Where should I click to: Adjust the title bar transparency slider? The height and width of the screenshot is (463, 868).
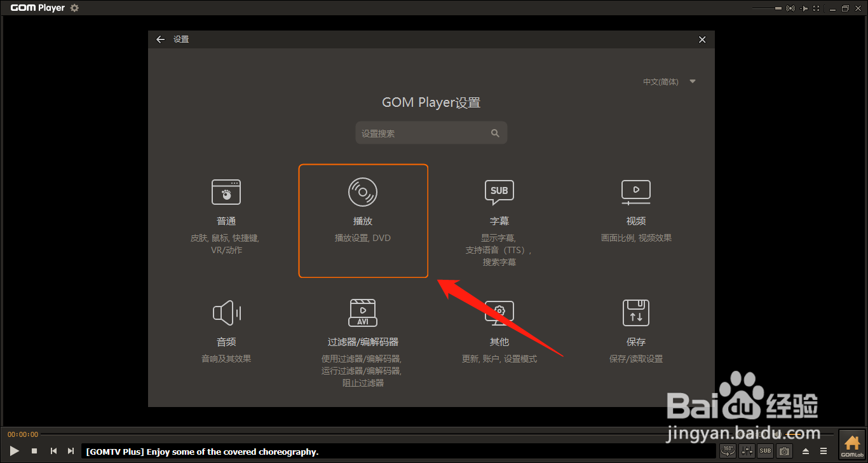coord(767,8)
